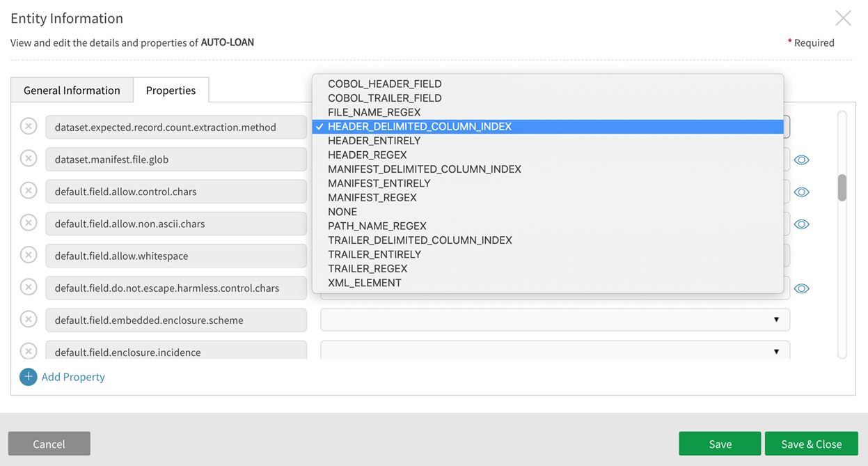The height and width of the screenshot is (466, 868).
Task: Close the Entity Information dialog
Action: 843,18
